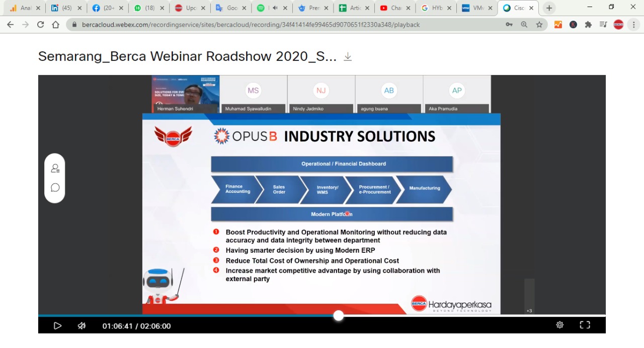Close the active Cisco Webex tab
This screenshot has width=644, height=348.
(531, 8)
